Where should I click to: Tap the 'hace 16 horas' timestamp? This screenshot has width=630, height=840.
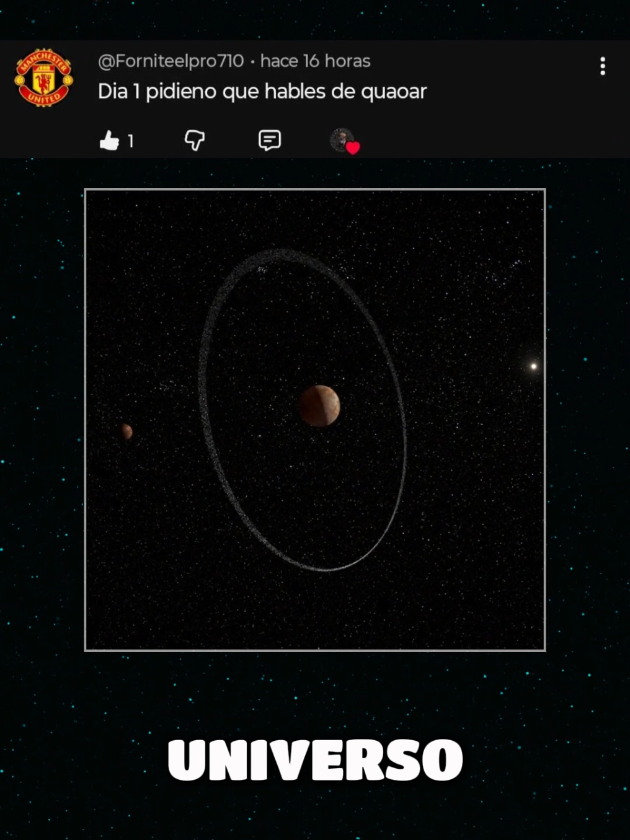(315, 61)
